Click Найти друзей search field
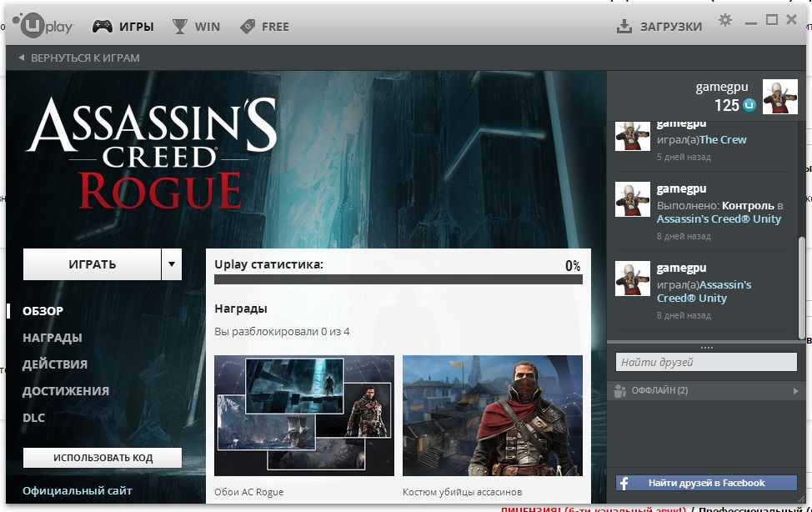 point(706,362)
